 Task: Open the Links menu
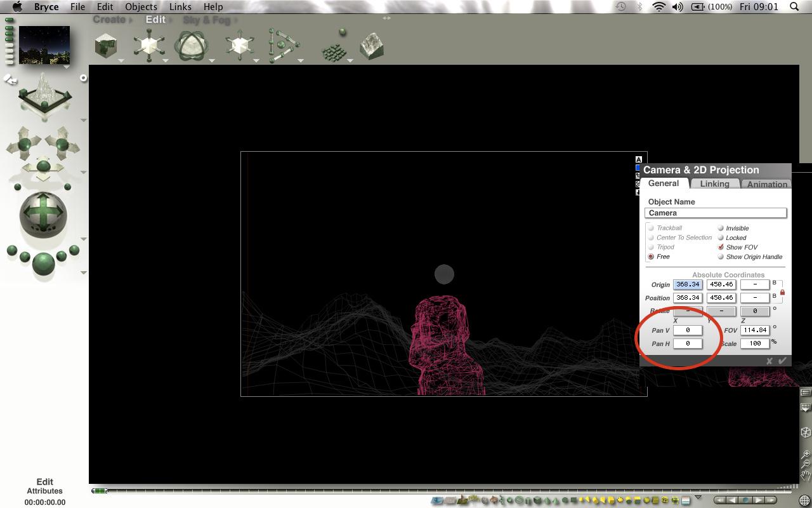coord(180,7)
